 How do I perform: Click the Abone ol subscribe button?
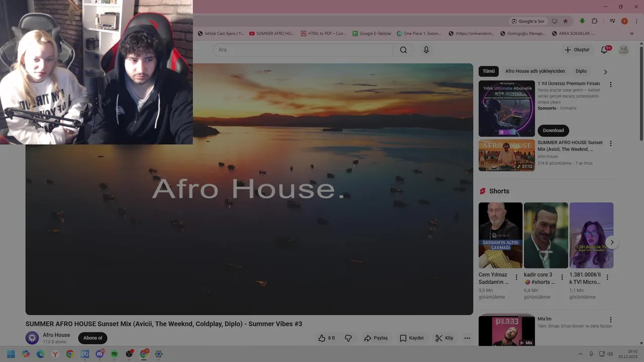pos(93,338)
